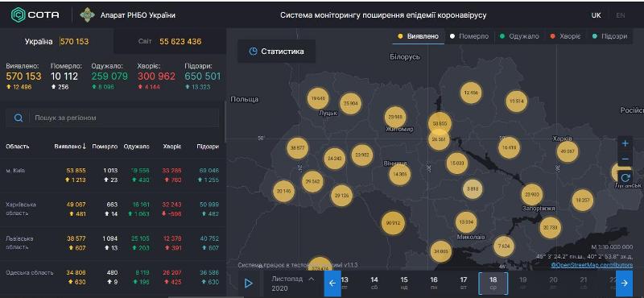Viewport: 644px width, 298px height.
Task: Open the Статистика panel
Action: click(x=277, y=52)
